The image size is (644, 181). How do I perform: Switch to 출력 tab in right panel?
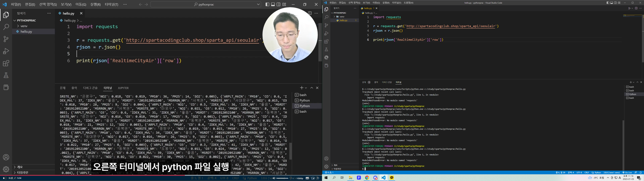tap(376, 82)
